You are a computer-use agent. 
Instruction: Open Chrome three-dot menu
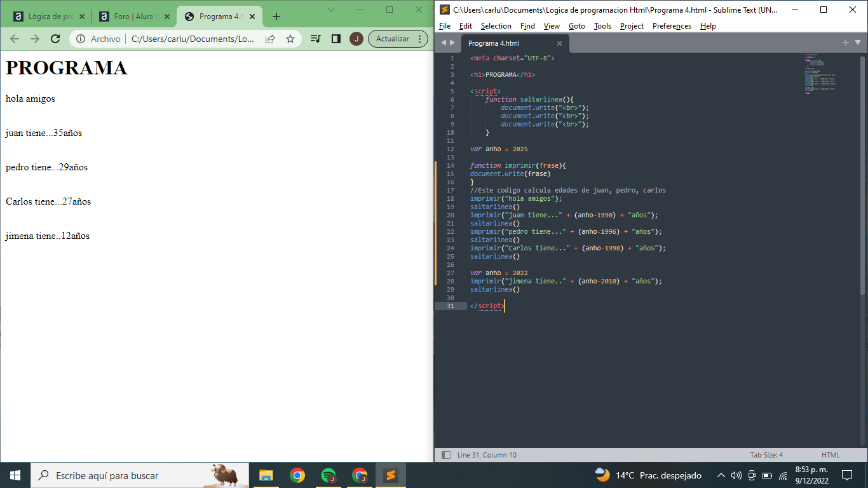(421, 39)
